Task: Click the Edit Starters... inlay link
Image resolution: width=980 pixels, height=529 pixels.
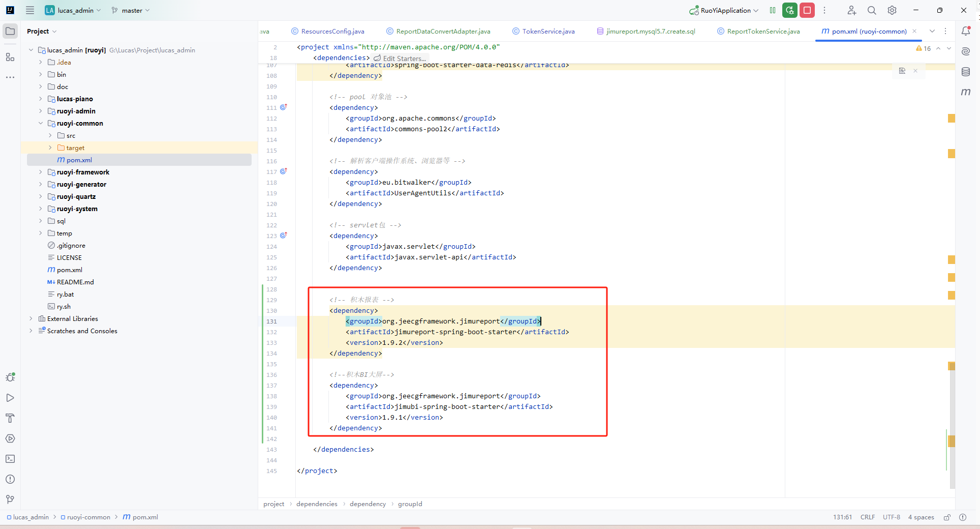Action: 400,58
